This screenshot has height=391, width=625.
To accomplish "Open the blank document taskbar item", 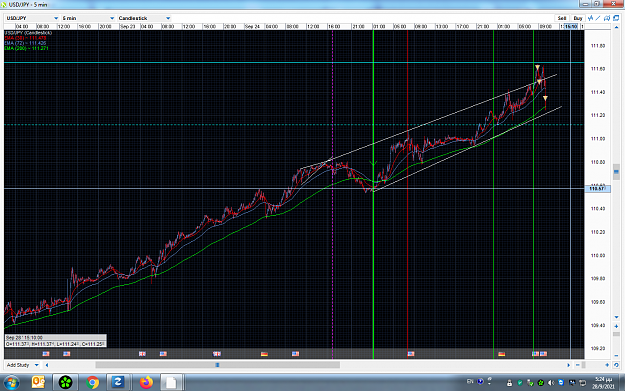I will (x=171, y=382).
